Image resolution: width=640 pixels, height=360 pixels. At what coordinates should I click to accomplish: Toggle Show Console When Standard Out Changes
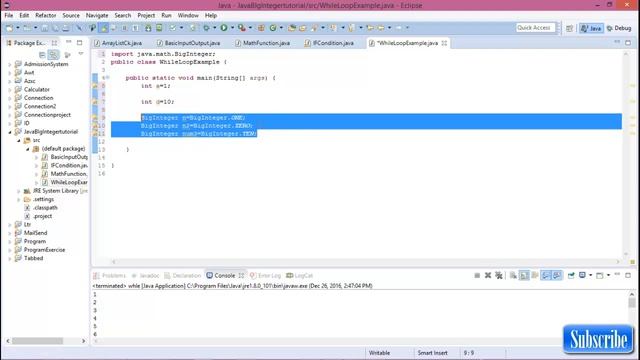pos(546,276)
